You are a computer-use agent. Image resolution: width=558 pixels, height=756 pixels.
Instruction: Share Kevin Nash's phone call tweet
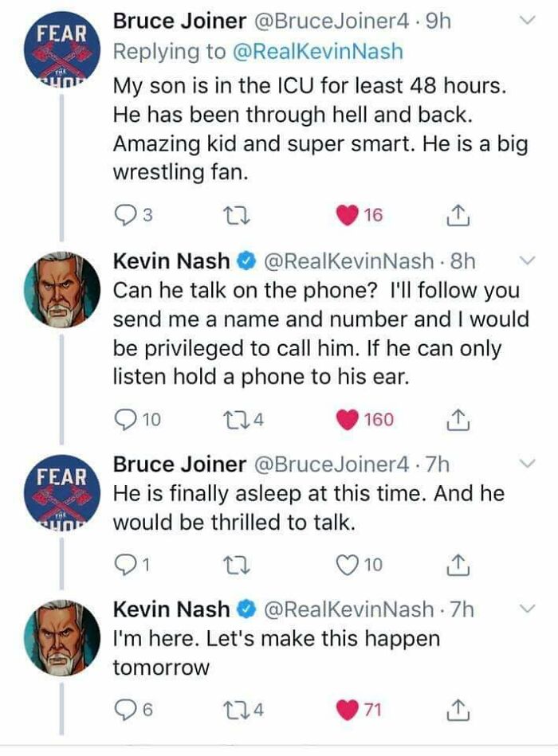click(457, 420)
